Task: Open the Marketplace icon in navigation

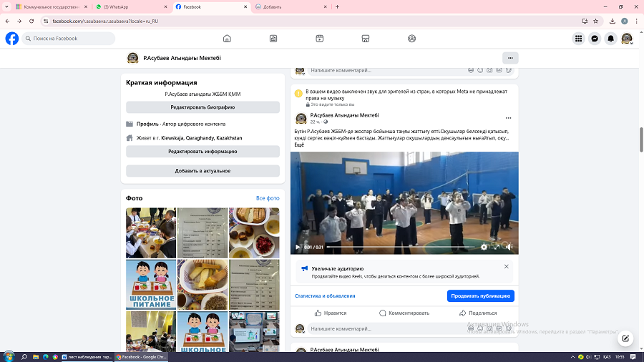Action: point(366,39)
